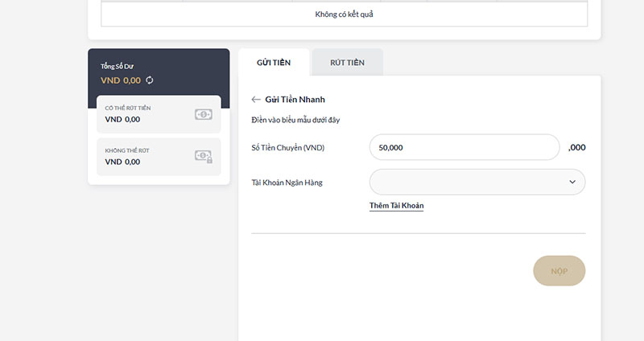This screenshot has height=341, width=644.
Task: Refresh the total balance icon
Action: pos(150,80)
